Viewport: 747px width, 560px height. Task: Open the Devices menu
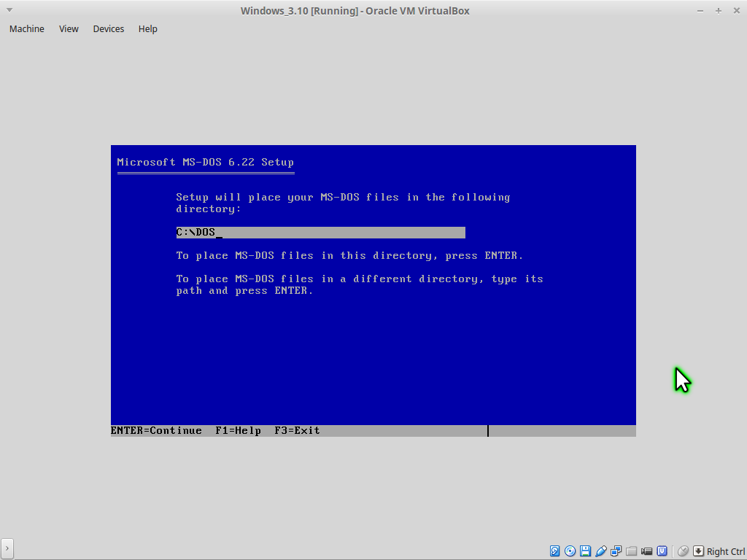[108, 29]
